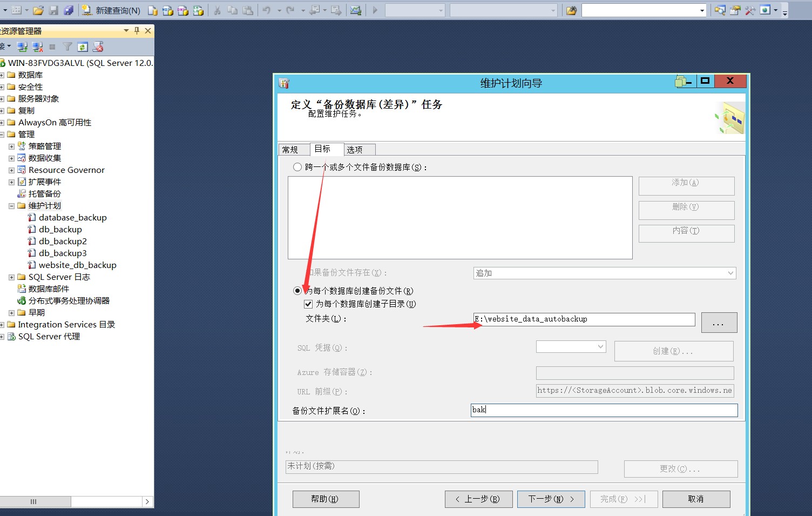The width and height of the screenshot is (812, 516).
Task: Select the Open File toolbar icon
Action: 38,9
